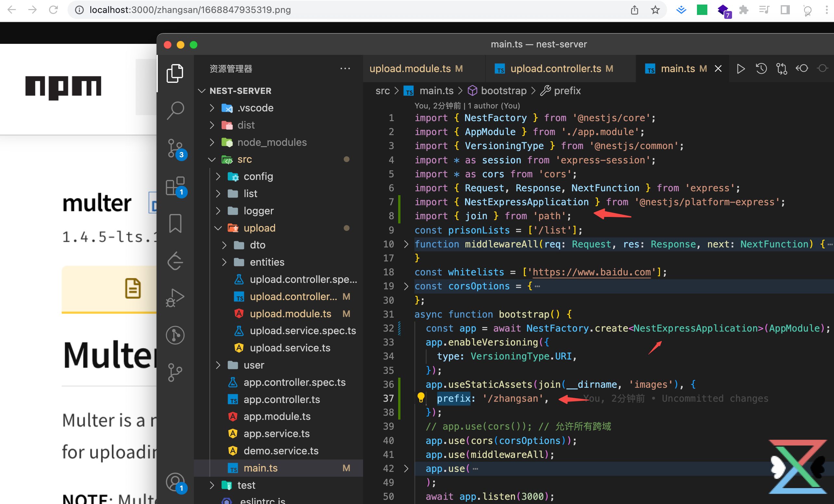Click the browser address bar URL
The width and height of the screenshot is (834, 504).
[190, 10]
